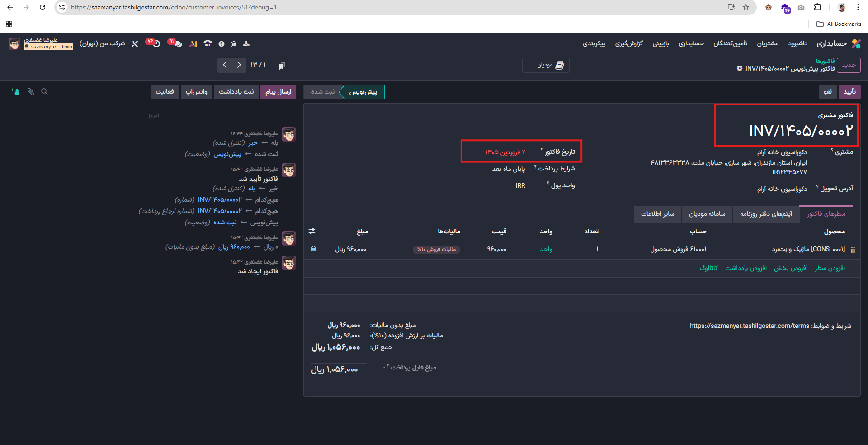The width and height of the screenshot is (868, 445).
Task: Open the گزارش‌گیری menu
Action: pyautogui.click(x=629, y=43)
